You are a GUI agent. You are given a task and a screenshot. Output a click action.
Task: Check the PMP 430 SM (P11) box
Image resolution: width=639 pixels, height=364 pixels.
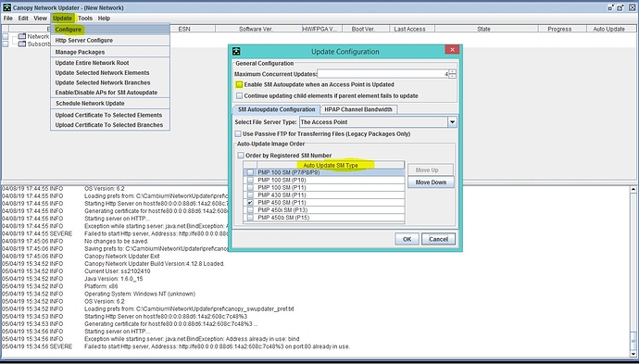pos(250,195)
